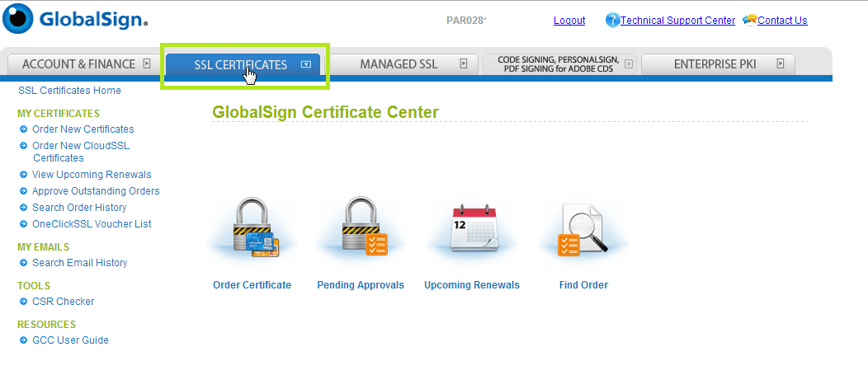The width and height of the screenshot is (868, 375).
Task: Select the Find Order magnifier icon
Action: pos(583,232)
